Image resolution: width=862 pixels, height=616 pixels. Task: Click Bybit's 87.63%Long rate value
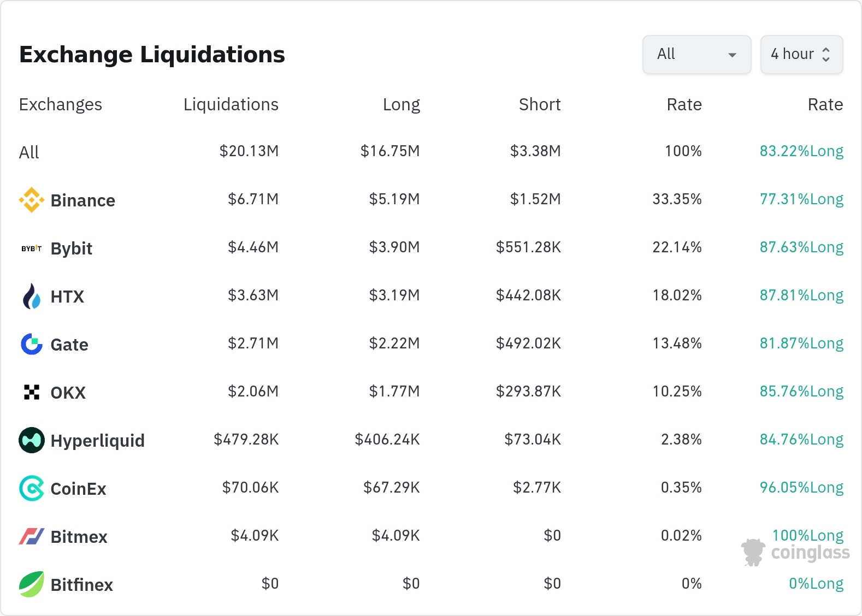click(801, 247)
